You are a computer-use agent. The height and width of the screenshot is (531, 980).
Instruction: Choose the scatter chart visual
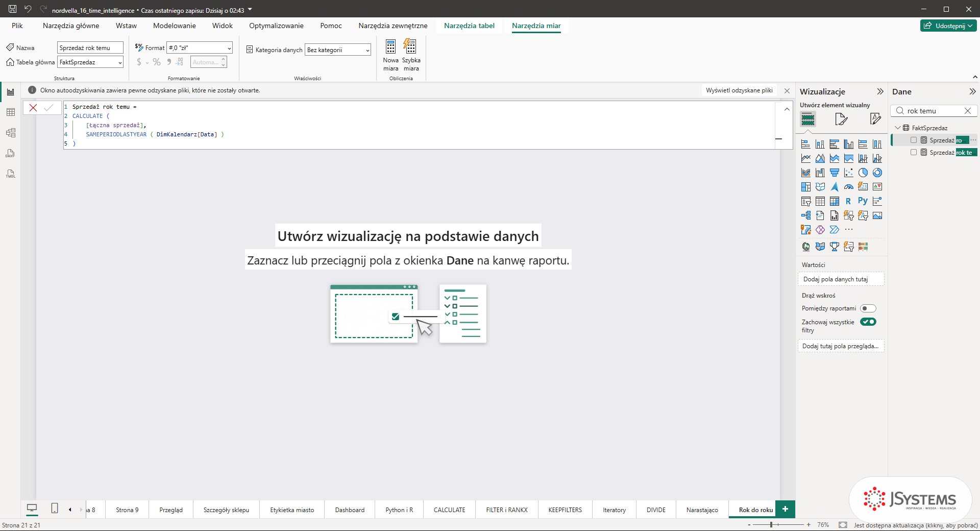pyautogui.click(x=849, y=173)
